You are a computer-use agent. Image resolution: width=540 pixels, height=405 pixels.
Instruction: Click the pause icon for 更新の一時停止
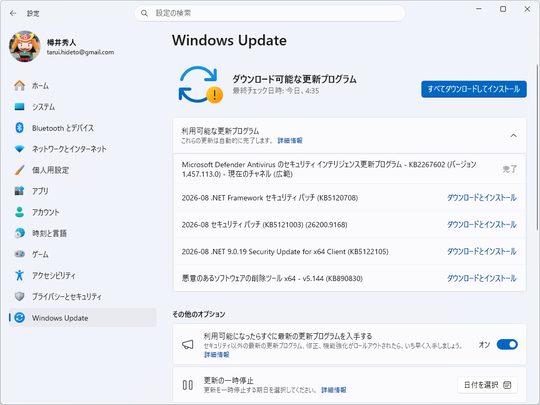pyautogui.click(x=188, y=385)
